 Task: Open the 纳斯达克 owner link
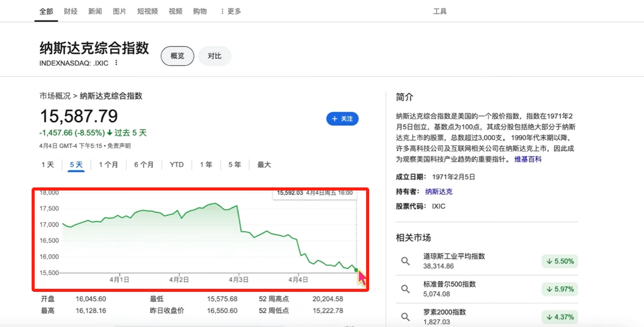(x=439, y=192)
